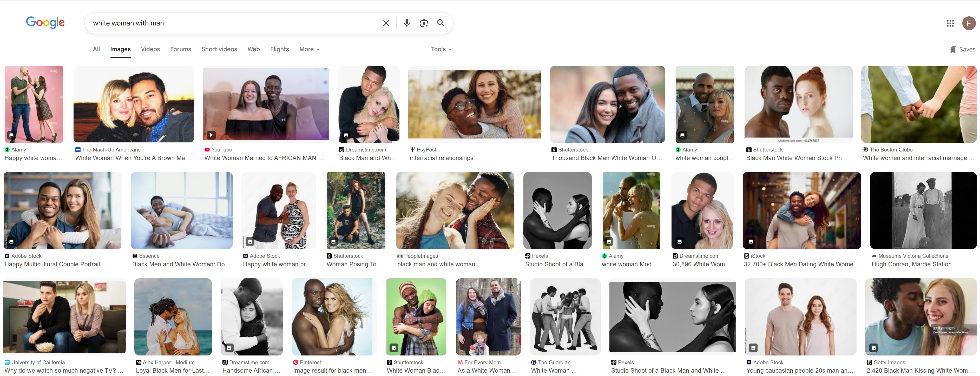Open The Boston Globe holding hands image
Image resolution: width=980 pixels, height=376 pixels.
click(x=918, y=104)
